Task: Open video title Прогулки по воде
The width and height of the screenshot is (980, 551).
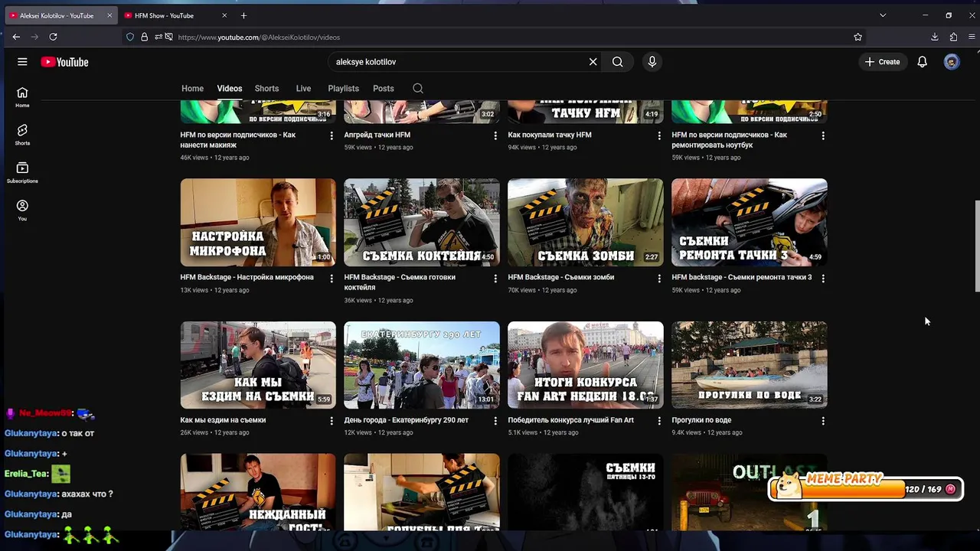Action: [x=701, y=420]
